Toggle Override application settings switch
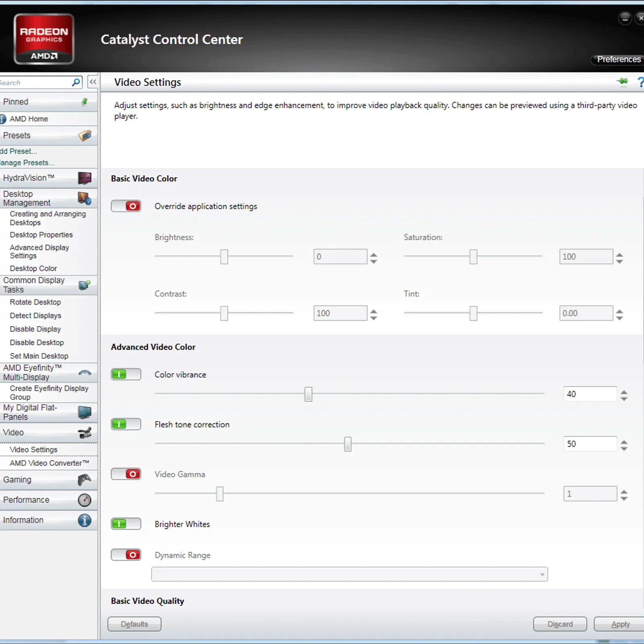This screenshot has height=644, width=644. [x=126, y=206]
